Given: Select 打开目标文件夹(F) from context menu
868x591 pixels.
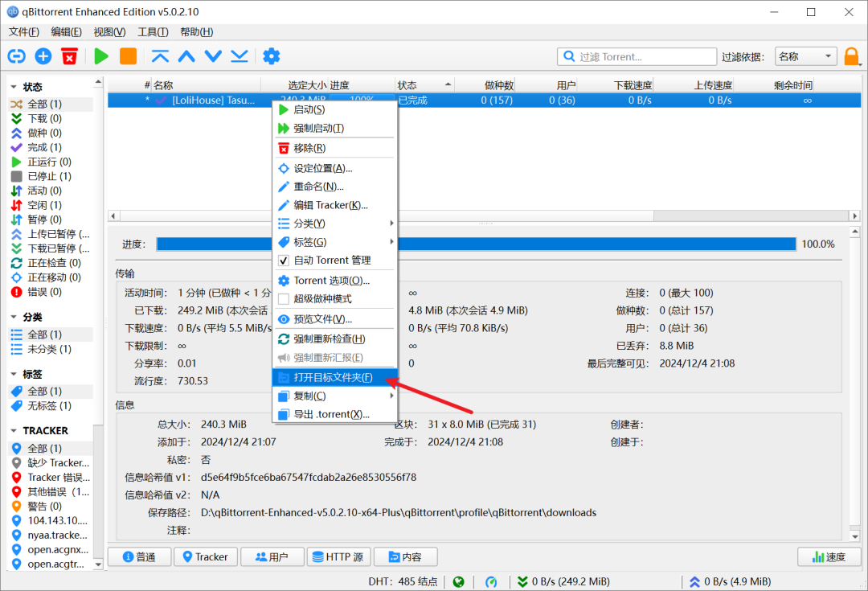Looking at the screenshot, I should [x=335, y=377].
